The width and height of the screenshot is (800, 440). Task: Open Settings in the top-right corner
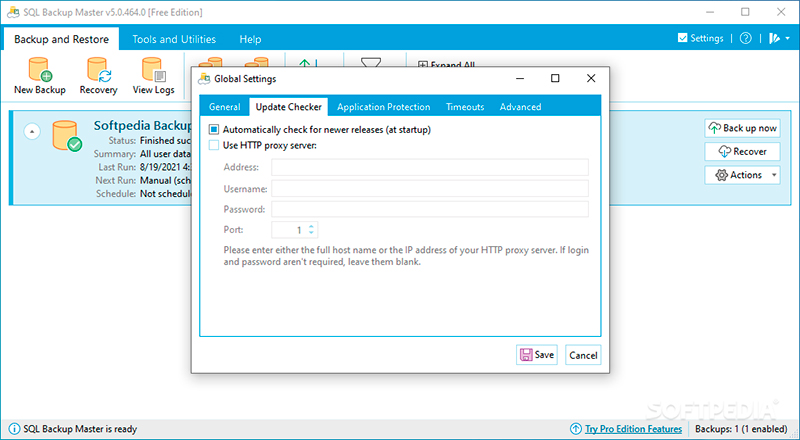(x=700, y=38)
